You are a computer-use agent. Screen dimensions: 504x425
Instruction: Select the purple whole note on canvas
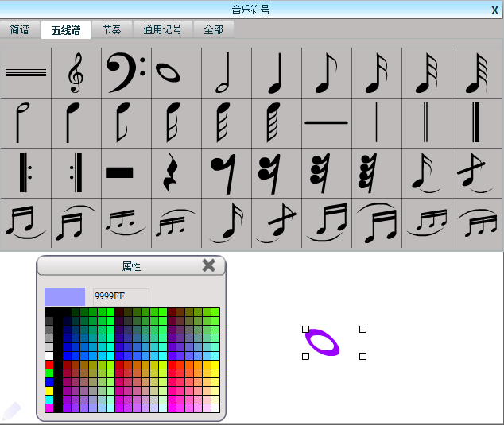point(322,342)
